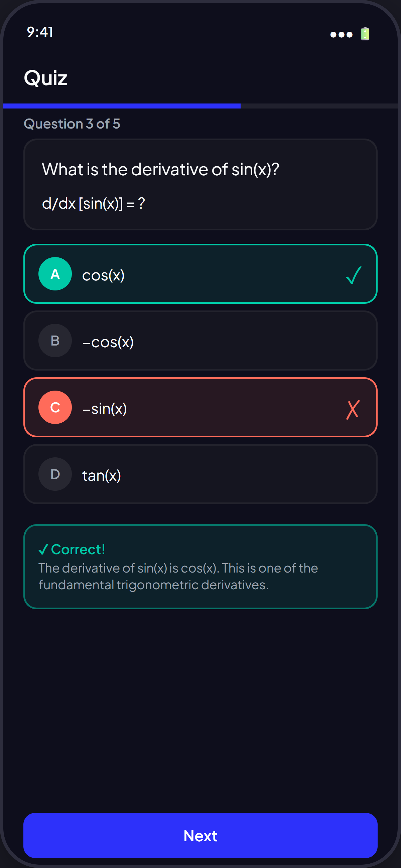Click the Question 3 of 5 label
The width and height of the screenshot is (401, 868).
click(x=73, y=123)
